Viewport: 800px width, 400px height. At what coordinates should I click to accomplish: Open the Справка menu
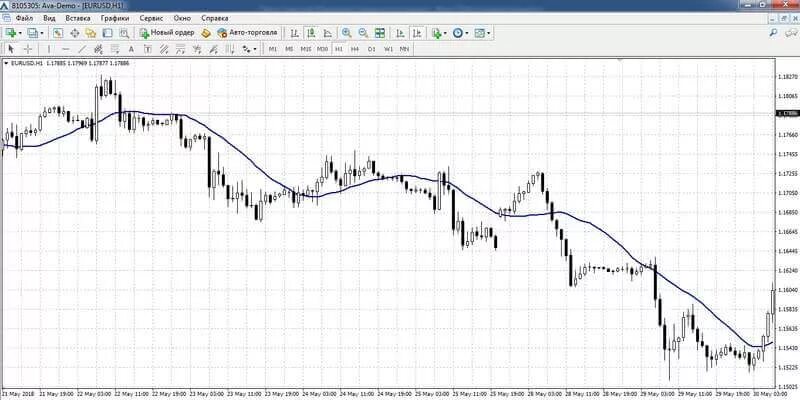click(x=214, y=18)
